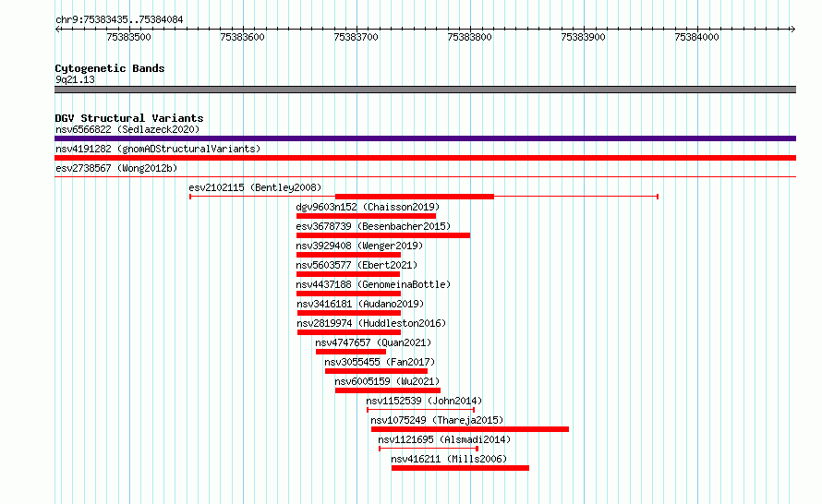Image resolution: width=822 pixels, height=504 pixels.
Task: Open nsv5603577 (Ebert2021) label
Action: 357,265
